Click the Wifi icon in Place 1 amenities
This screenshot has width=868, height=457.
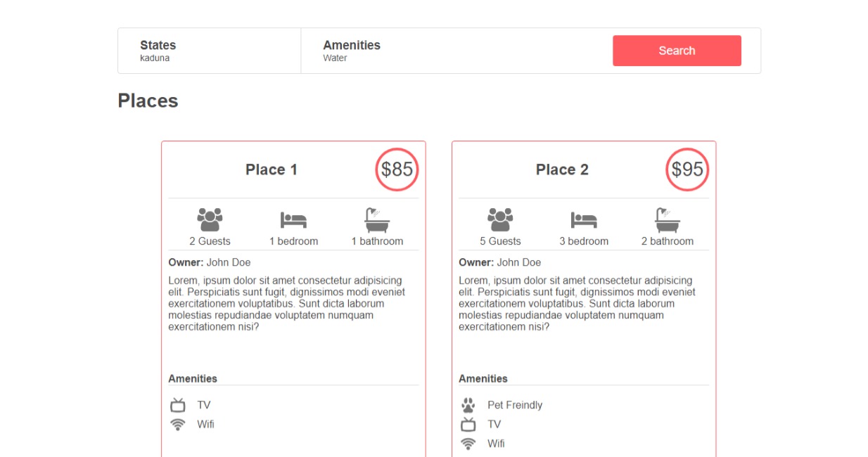click(x=178, y=425)
